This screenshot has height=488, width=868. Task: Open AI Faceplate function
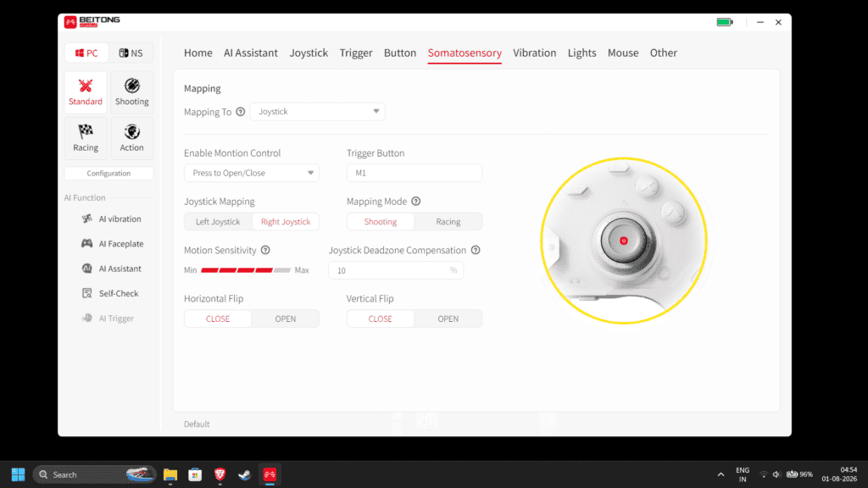pyautogui.click(x=113, y=243)
